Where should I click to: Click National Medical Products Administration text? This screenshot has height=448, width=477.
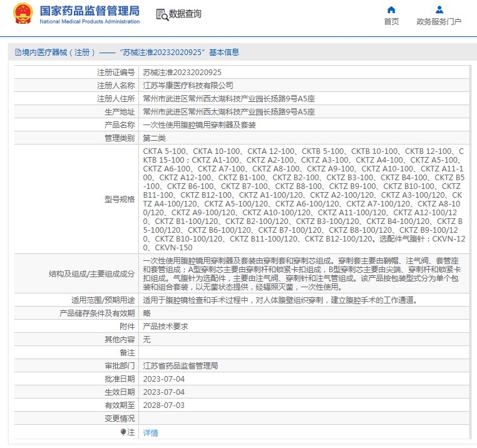pos(90,22)
